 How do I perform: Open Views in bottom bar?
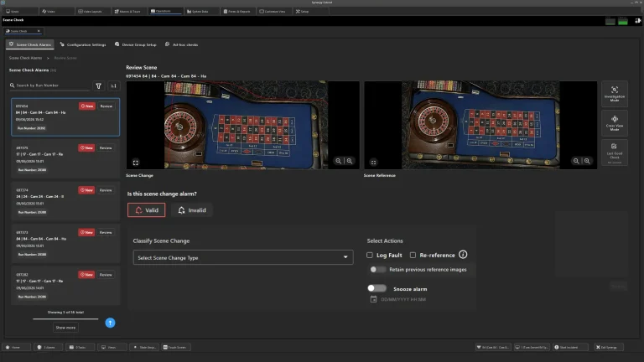(x=112, y=347)
